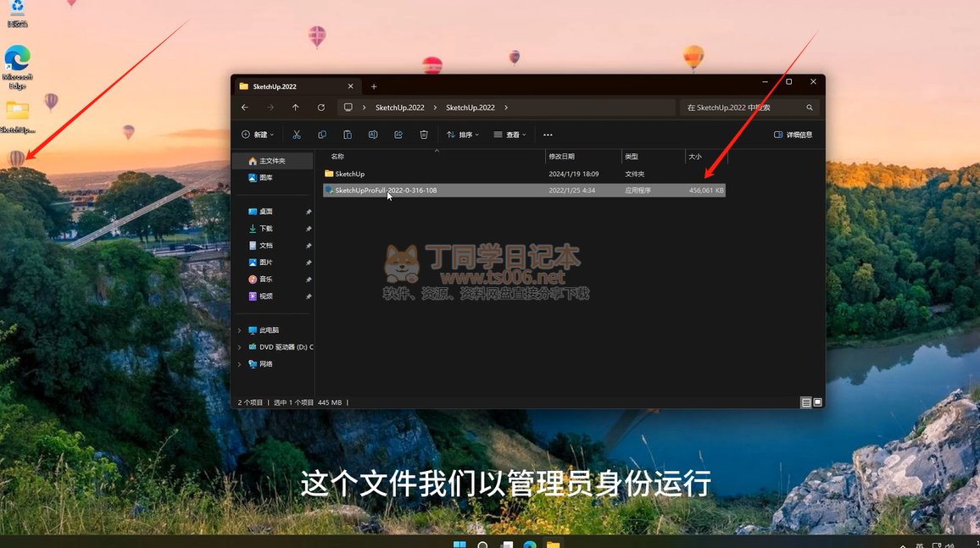This screenshot has width=980, height=548.
Task: Click File Explorer in the taskbar
Action: pyautogui.click(x=553, y=545)
